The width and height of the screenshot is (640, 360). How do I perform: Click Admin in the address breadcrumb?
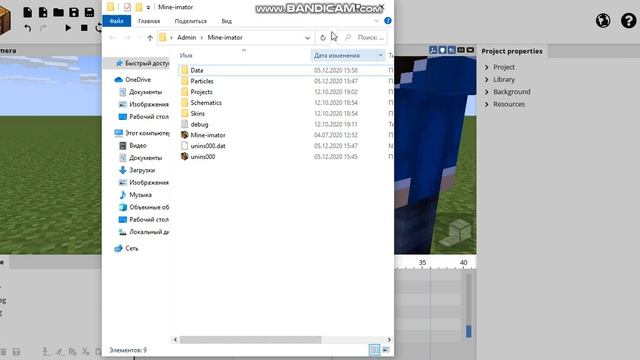187,38
